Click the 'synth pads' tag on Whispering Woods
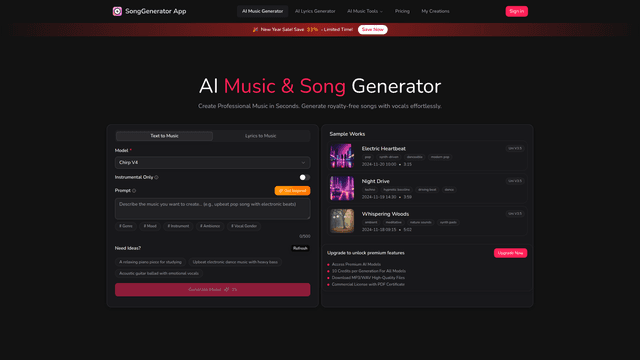Viewport: 640px width, 360px height. click(448, 222)
